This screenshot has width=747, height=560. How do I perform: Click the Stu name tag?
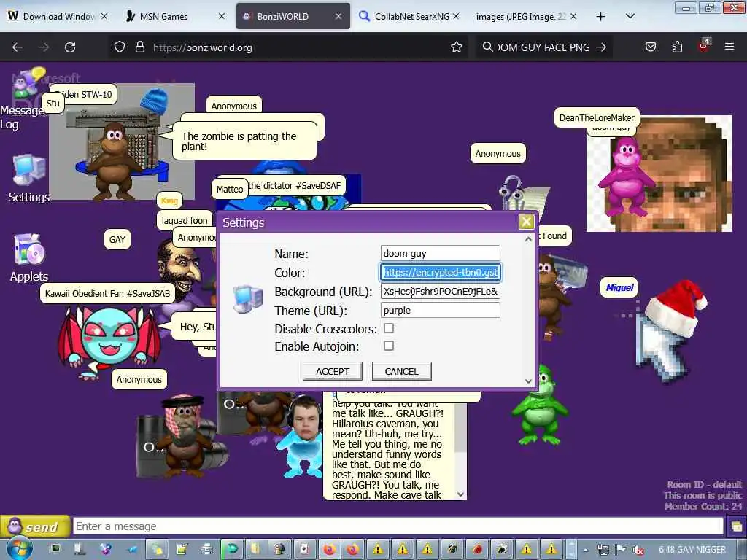pyautogui.click(x=53, y=104)
